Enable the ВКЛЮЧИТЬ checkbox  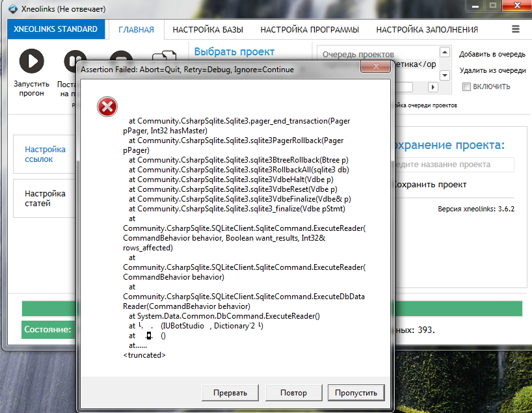pyautogui.click(x=466, y=87)
